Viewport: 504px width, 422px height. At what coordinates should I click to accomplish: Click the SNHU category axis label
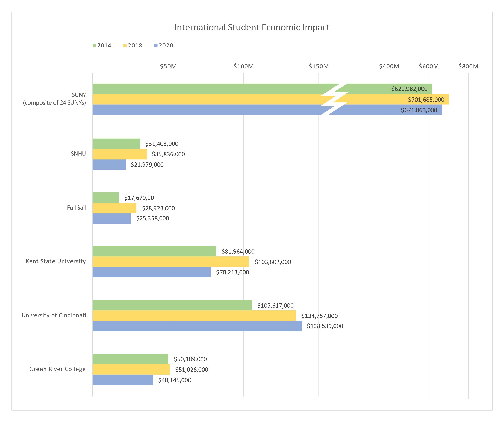click(x=78, y=154)
